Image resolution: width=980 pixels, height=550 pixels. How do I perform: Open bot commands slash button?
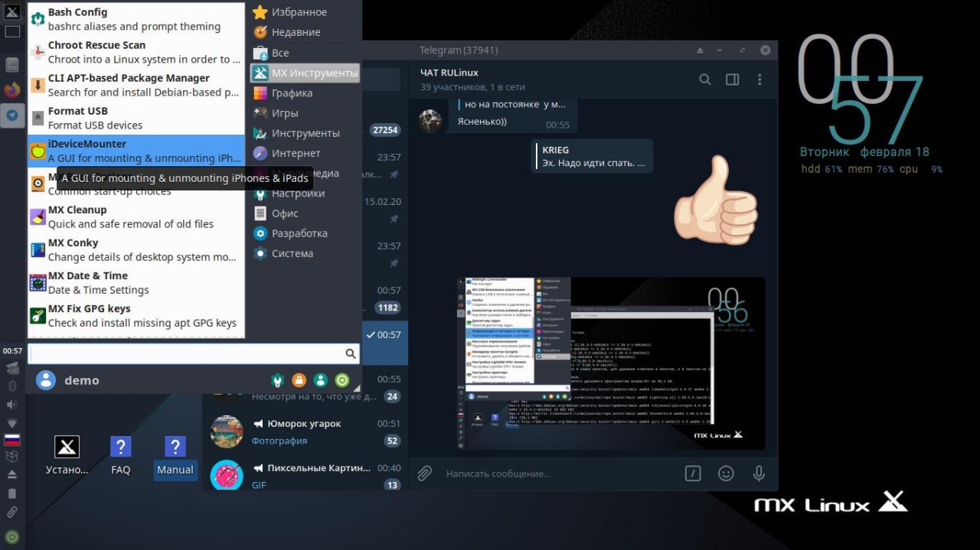693,474
